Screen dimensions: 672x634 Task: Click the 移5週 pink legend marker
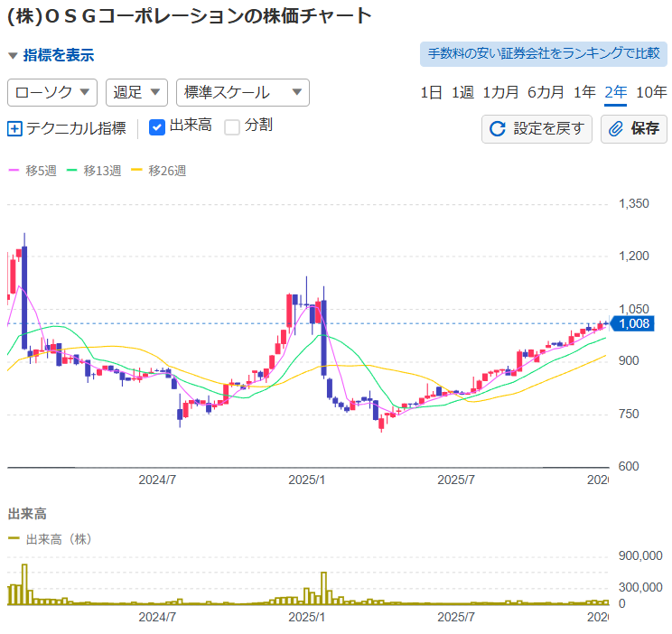pos(14,170)
